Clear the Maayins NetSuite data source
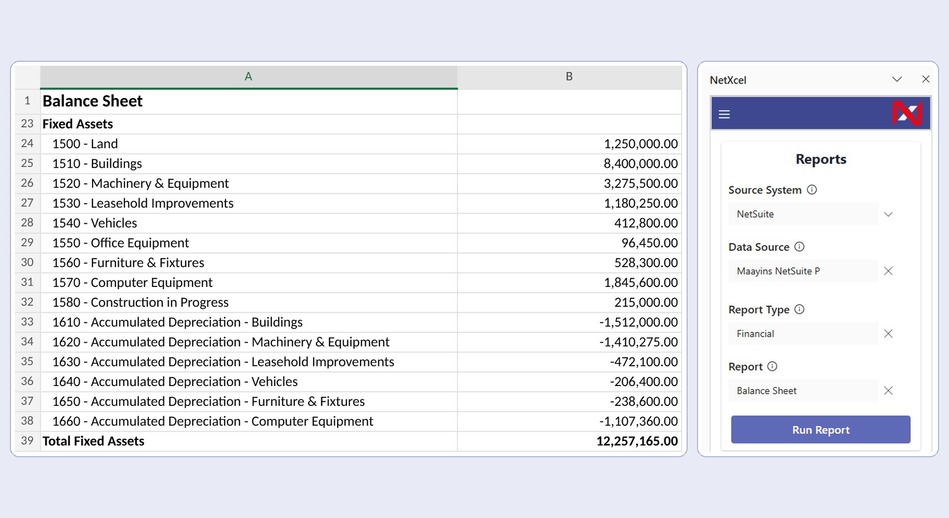 888,271
